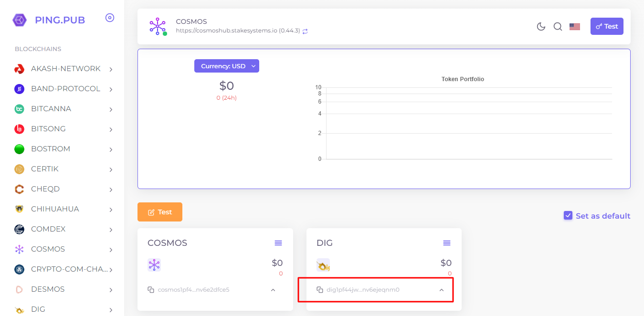This screenshot has height=316, width=644.
Task: Click the orange Test edit button
Action: pos(160,212)
